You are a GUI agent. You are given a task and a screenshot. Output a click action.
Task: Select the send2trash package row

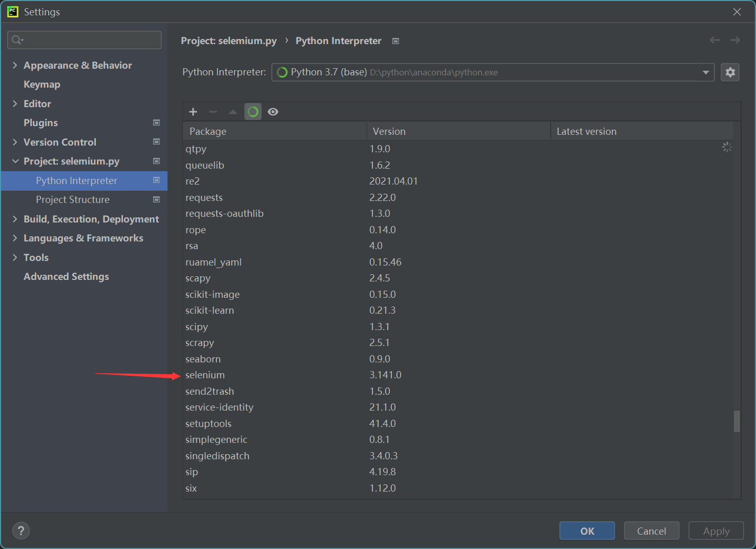(x=458, y=391)
